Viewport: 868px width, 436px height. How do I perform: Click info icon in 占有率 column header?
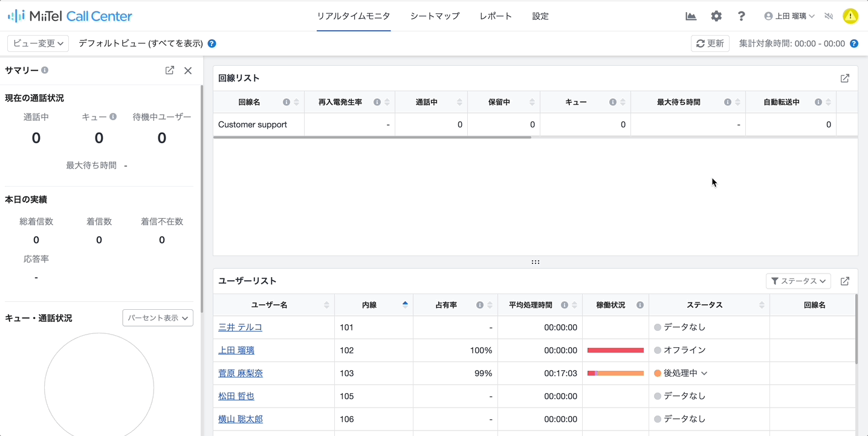pyautogui.click(x=480, y=305)
